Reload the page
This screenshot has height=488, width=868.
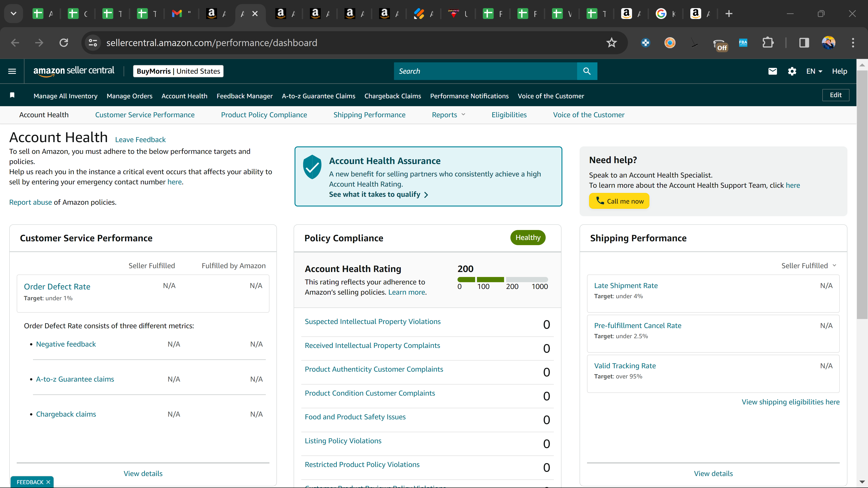[x=64, y=43]
